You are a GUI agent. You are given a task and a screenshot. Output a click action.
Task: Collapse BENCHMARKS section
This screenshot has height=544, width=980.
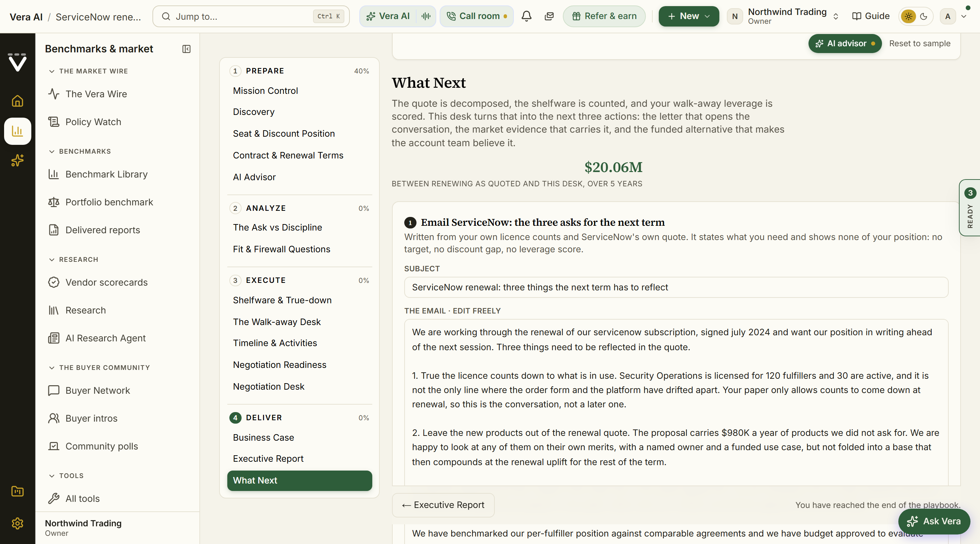pyautogui.click(x=80, y=151)
